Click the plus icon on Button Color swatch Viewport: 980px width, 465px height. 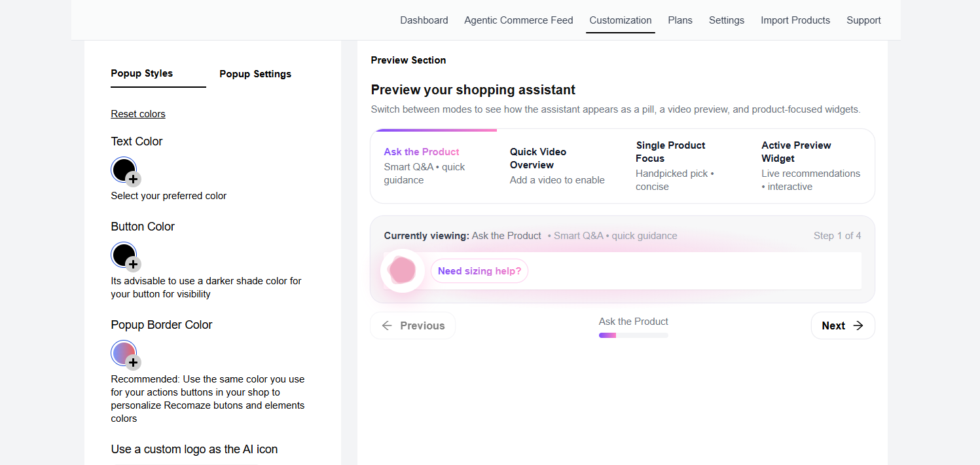click(x=133, y=264)
